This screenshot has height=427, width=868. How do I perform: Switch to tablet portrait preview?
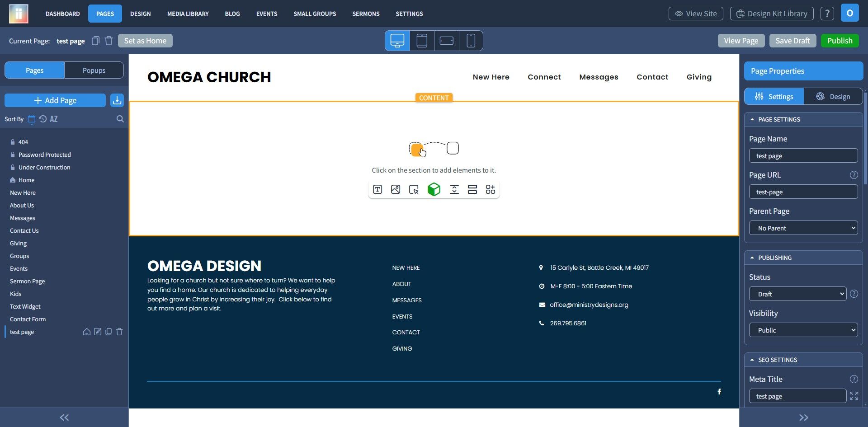422,41
